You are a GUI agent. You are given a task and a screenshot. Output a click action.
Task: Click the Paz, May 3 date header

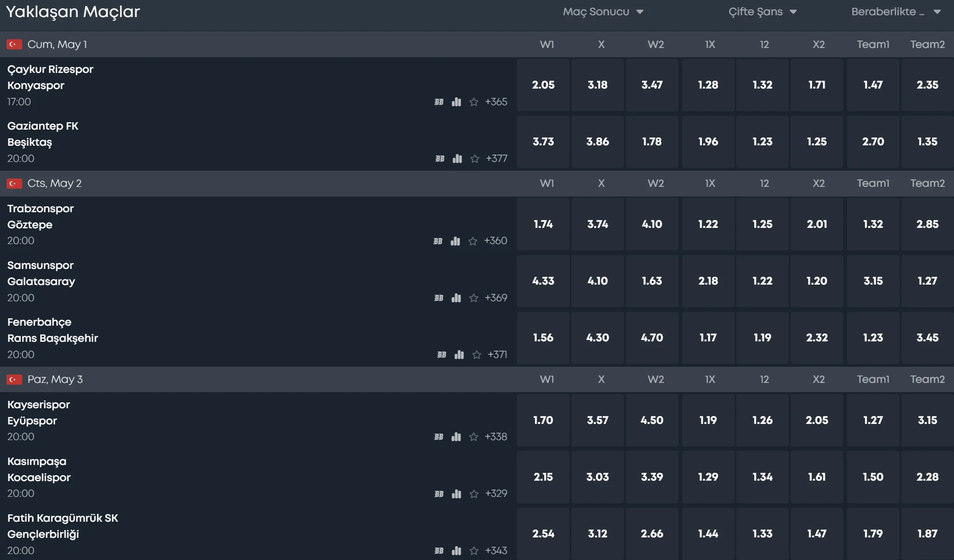tap(55, 380)
